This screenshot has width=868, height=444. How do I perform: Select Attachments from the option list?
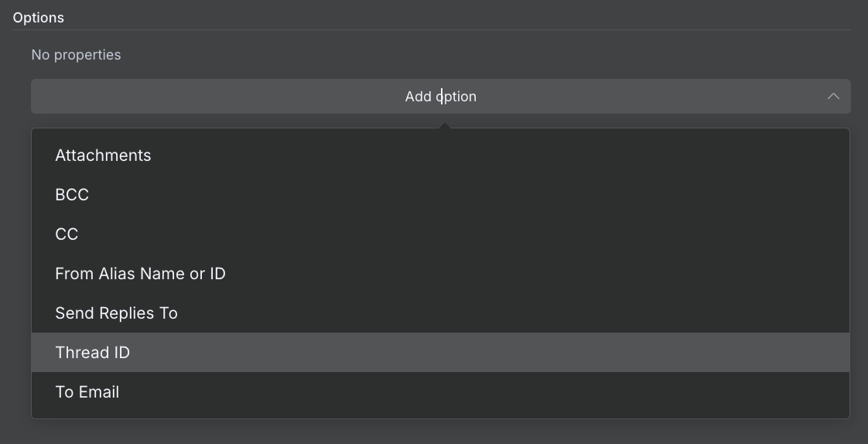[x=103, y=155]
